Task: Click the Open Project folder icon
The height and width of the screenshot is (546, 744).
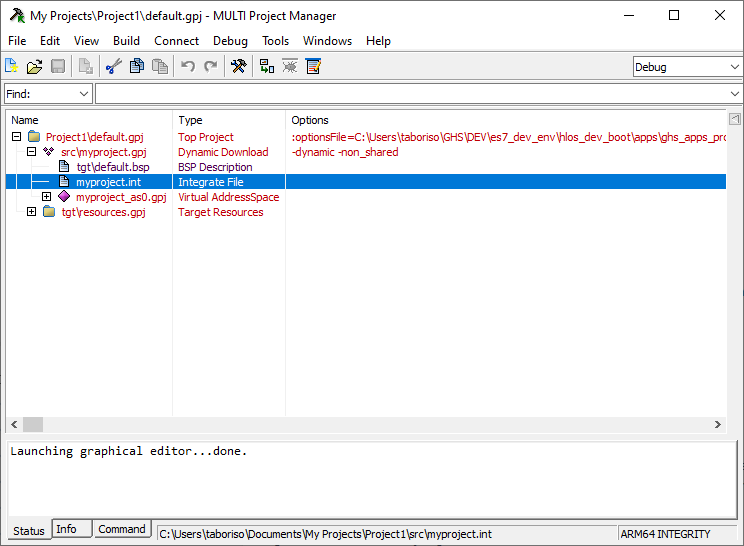Action: tap(35, 67)
